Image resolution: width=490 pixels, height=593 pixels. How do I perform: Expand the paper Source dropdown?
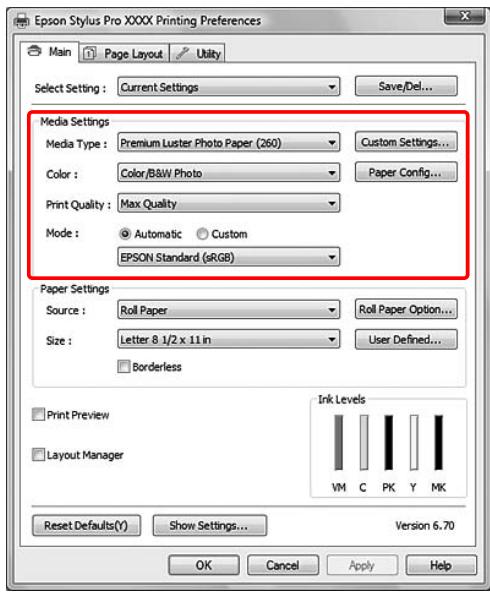click(x=229, y=310)
